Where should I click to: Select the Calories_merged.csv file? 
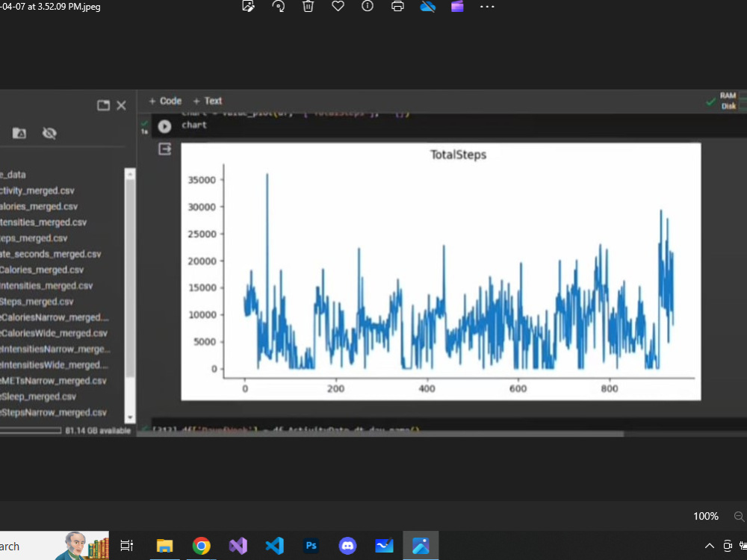click(x=42, y=270)
